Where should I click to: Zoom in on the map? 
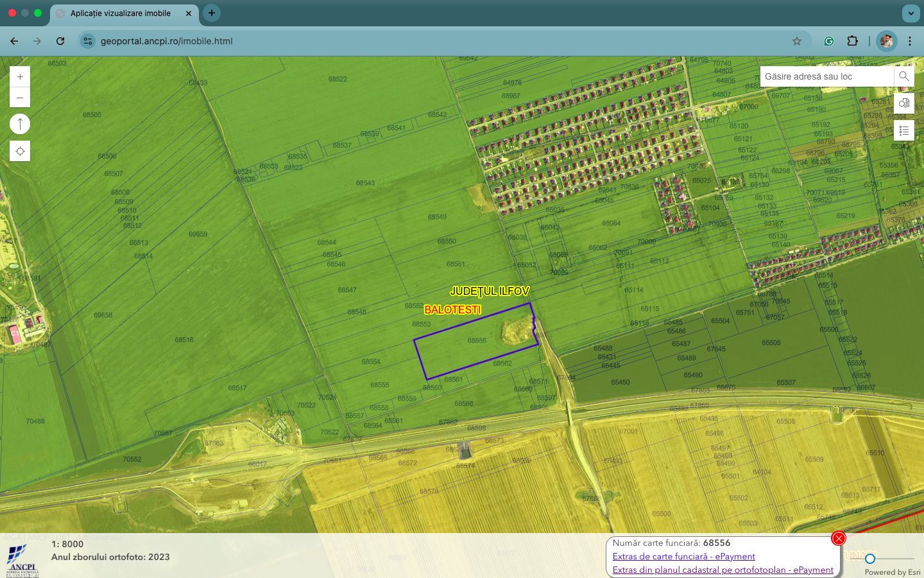[20, 77]
